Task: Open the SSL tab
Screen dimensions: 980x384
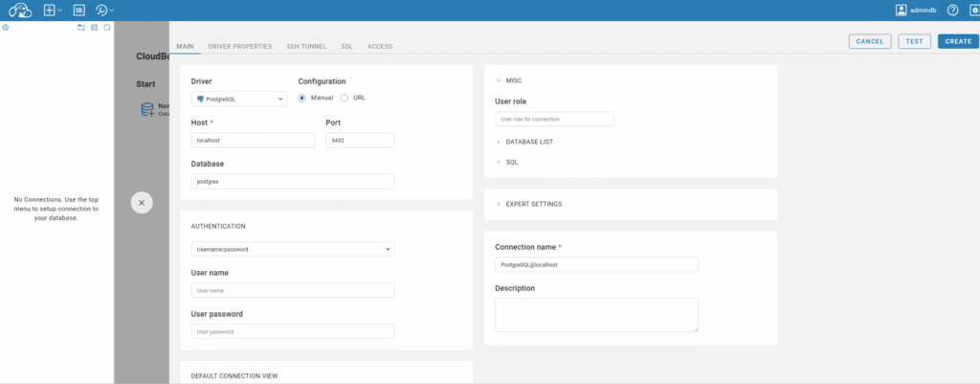Action: (346, 46)
